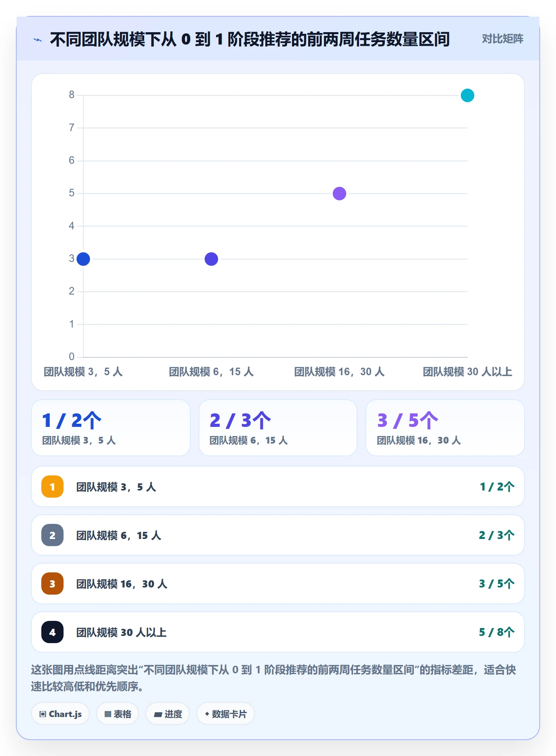Click x-axis label 团队规模 3，5 人

83,372
